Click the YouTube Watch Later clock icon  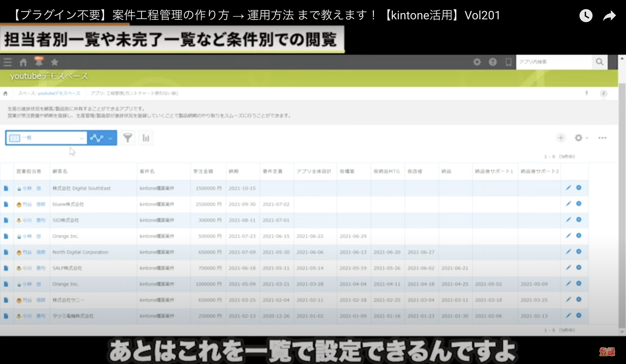[586, 16]
